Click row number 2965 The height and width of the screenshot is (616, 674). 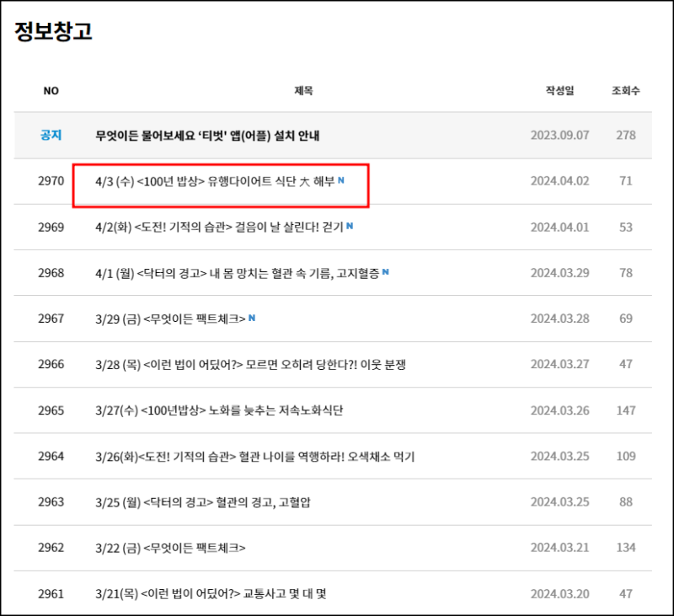coord(51,410)
